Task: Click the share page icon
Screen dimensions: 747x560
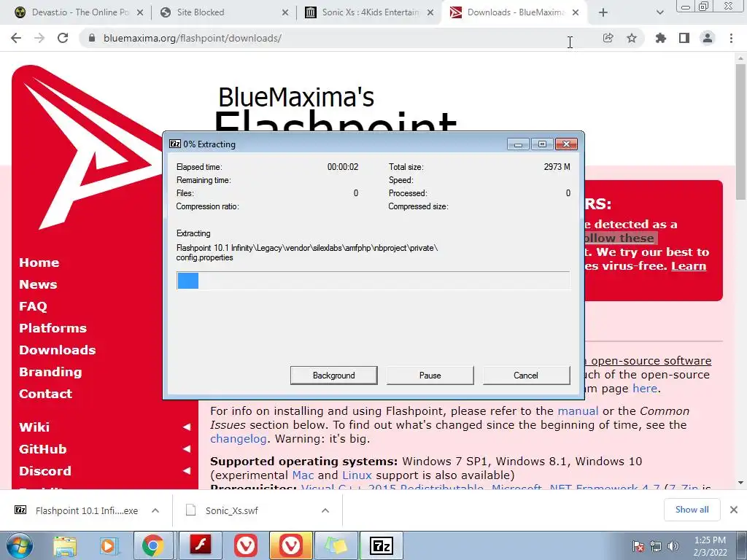Action: (x=608, y=38)
